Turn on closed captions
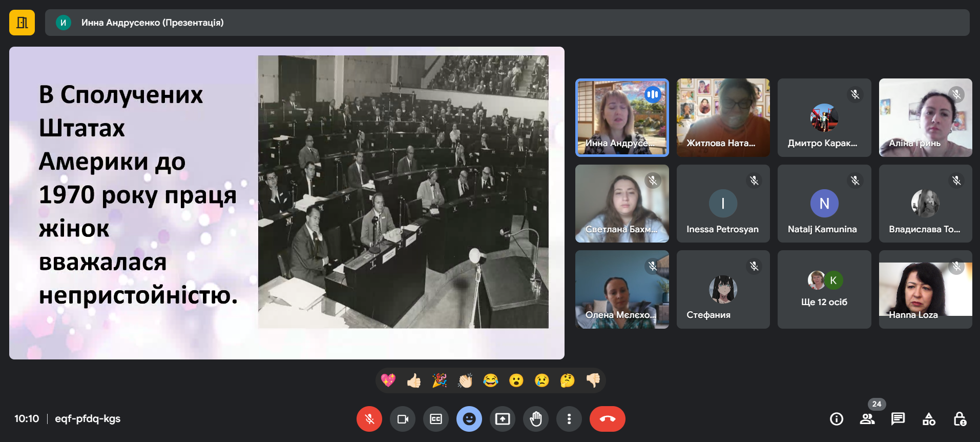The height and width of the screenshot is (442, 980). point(436,419)
